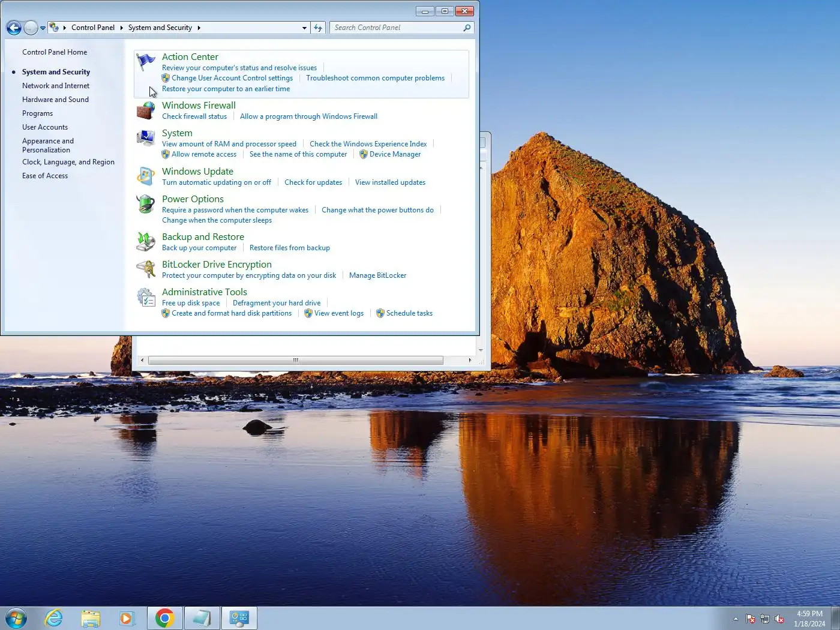Select the notepad-like taskbar window button
The width and height of the screenshot is (840, 630).
coord(202,618)
